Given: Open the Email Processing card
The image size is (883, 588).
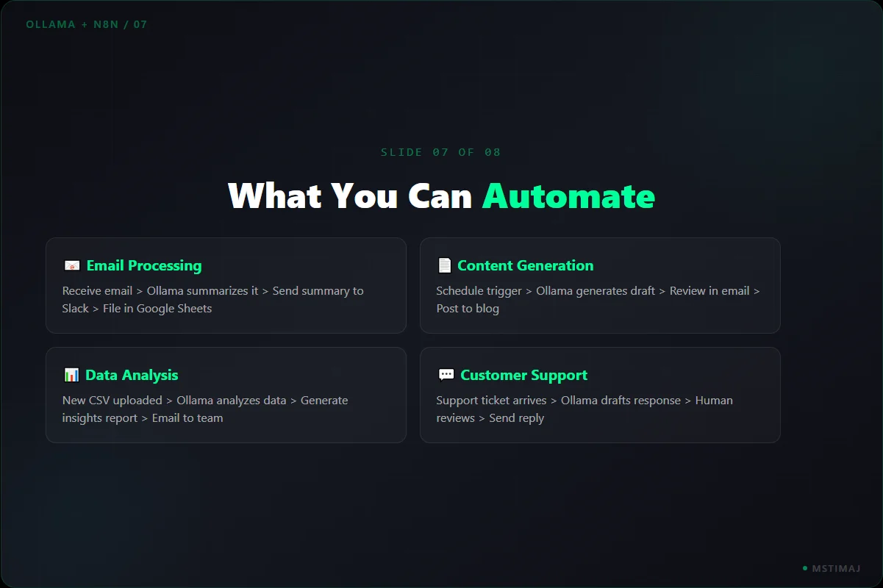Looking at the screenshot, I should click(x=226, y=285).
